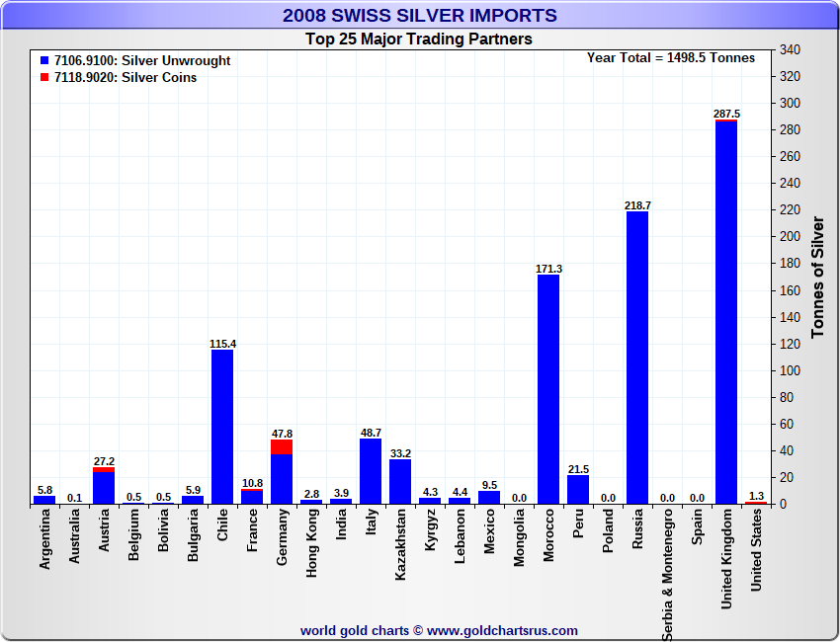Click the Hong Kong axis label
The width and height of the screenshot is (840, 642).
(311, 542)
